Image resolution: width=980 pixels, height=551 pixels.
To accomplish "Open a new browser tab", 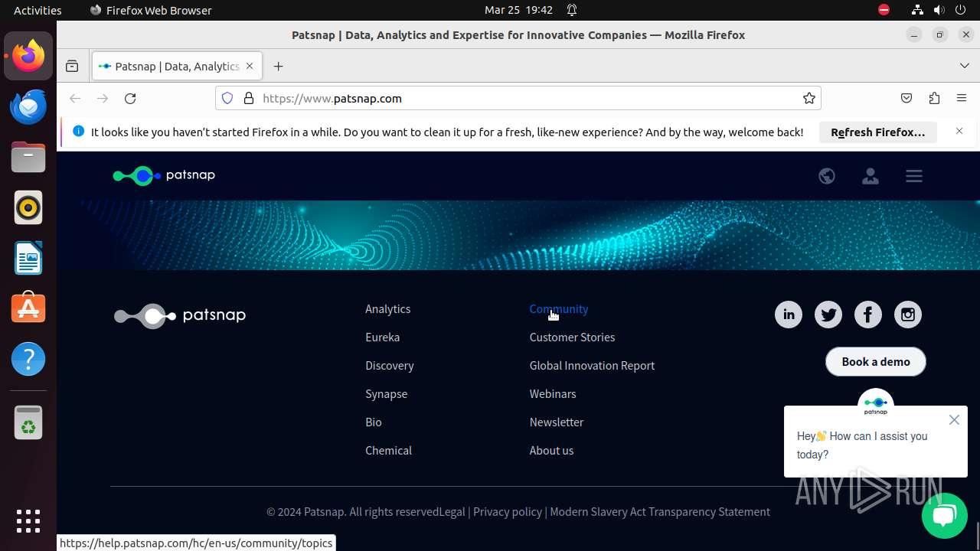I will tap(279, 67).
